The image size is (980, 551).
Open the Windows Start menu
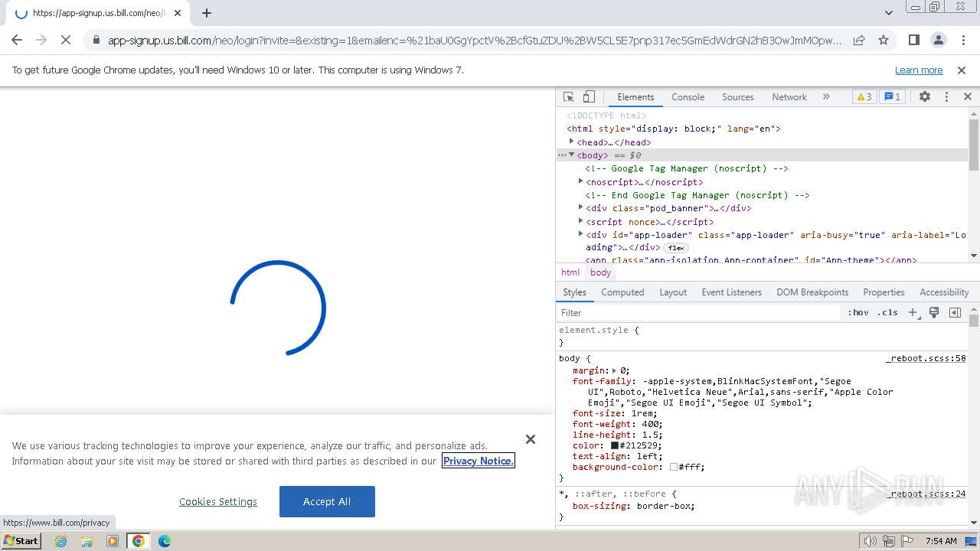21,540
